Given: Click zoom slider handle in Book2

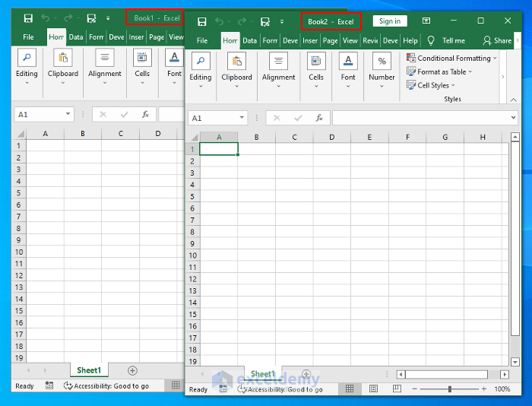Looking at the screenshot, I should 450,389.
